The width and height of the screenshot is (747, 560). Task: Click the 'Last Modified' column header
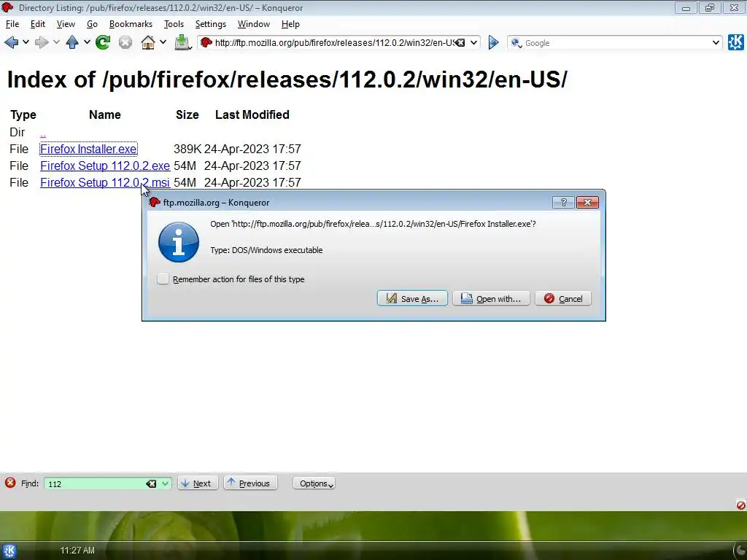click(x=252, y=114)
